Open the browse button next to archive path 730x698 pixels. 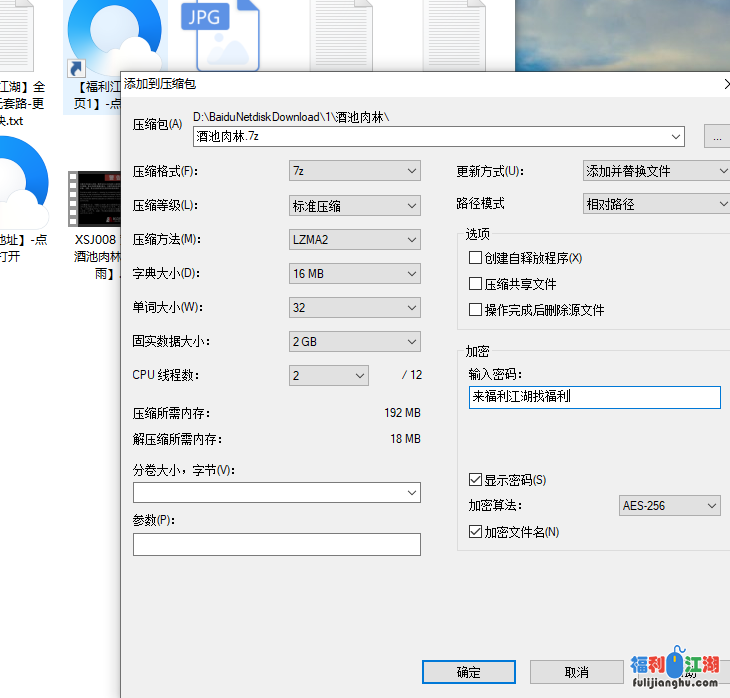[x=717, y=136]
